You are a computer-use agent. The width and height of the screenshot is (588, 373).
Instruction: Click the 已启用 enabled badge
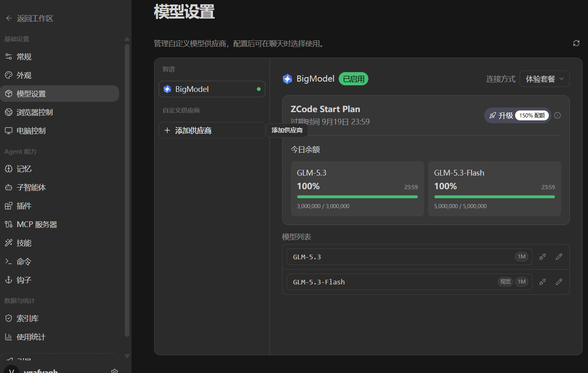click(354, 79)
